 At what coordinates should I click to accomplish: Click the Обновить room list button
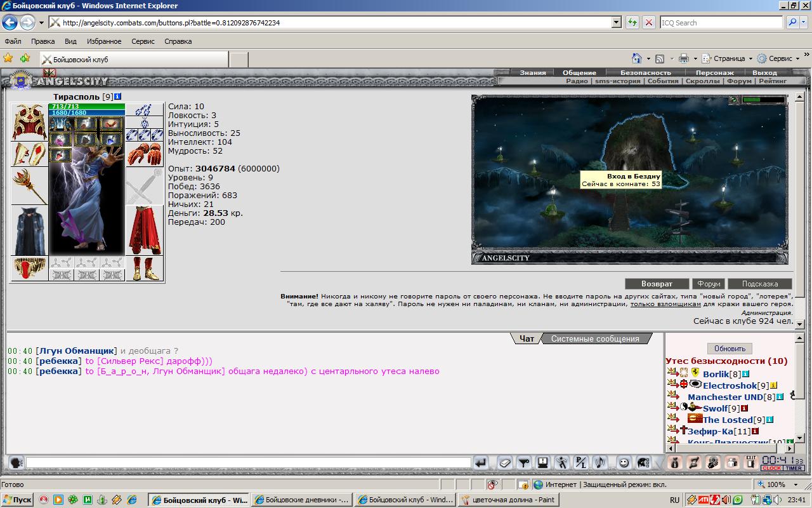tap(730, 349)
